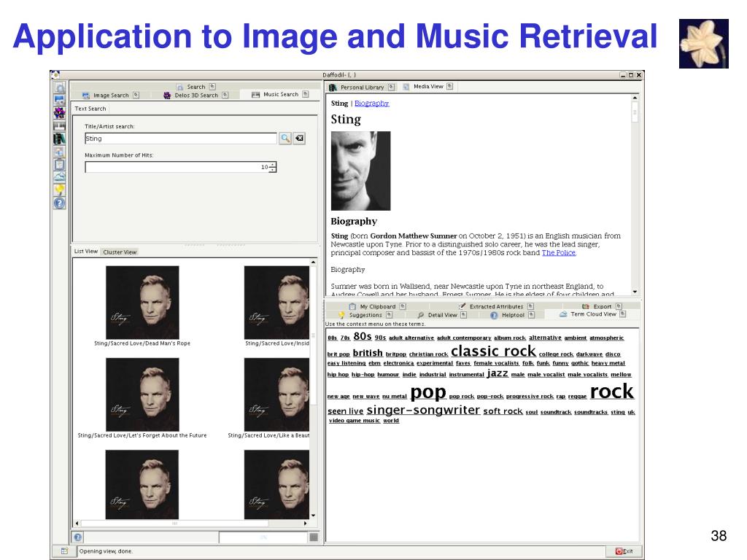Image resolution: width=747 pixels, height=560 pixels.
Task: Click the 'singer-songwriter' term in cloud
Action: (423, 410)
